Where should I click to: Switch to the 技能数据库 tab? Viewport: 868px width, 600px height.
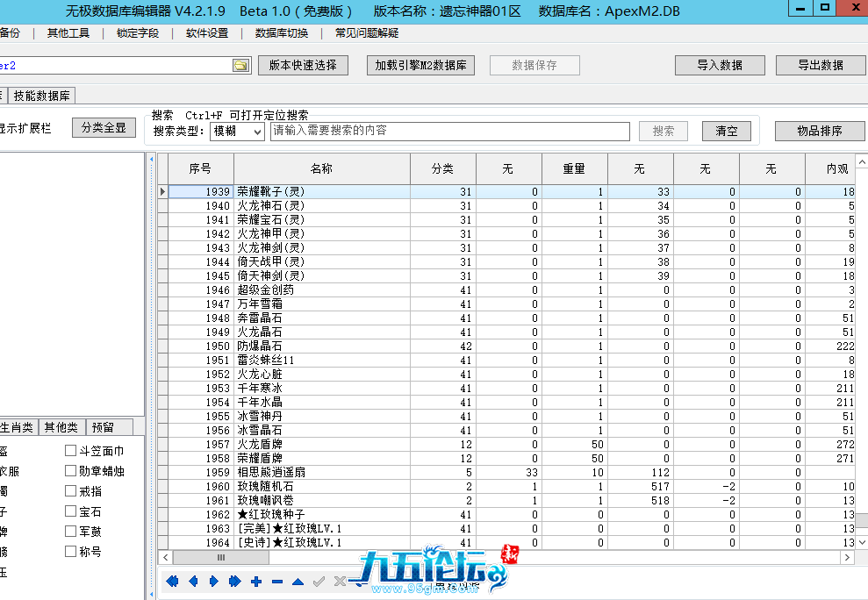43,96
